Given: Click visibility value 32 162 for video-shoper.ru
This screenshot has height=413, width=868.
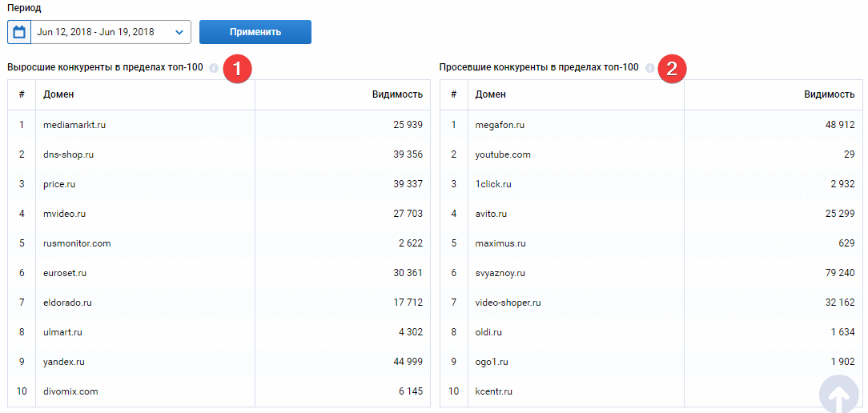Looking at the screenshot, I should pyautogui.click(x=840, y=303).
